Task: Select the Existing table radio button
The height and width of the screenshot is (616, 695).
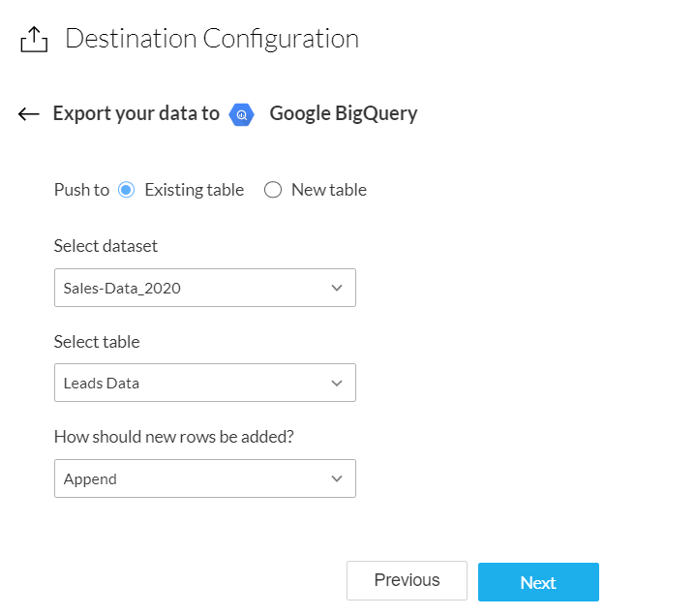Action: point(126,190)
